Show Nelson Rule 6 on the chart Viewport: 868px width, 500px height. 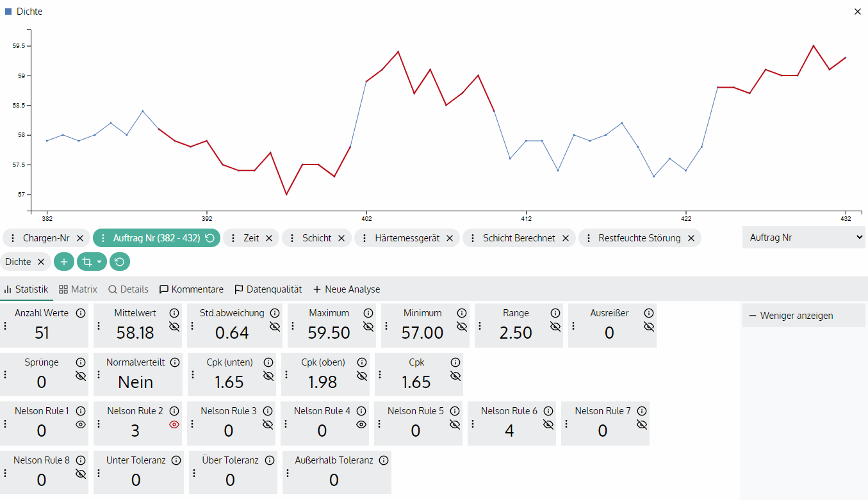[548, 424]
